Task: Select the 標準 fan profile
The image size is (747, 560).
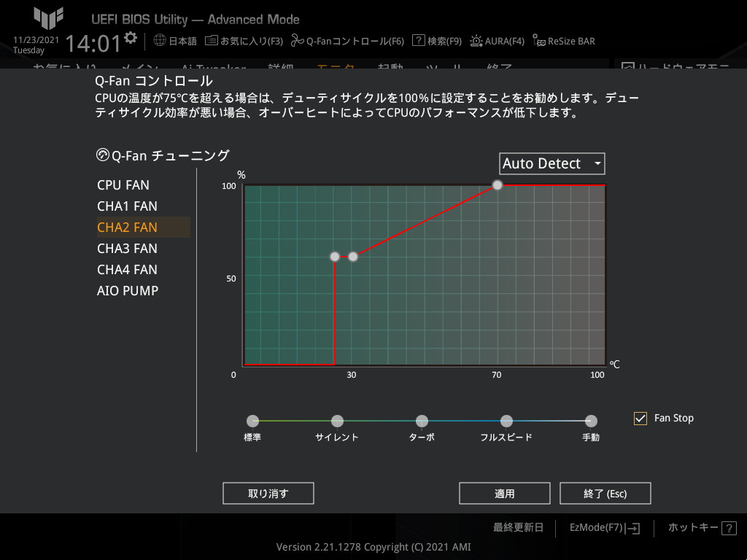Action: click(x=252, y=421)
